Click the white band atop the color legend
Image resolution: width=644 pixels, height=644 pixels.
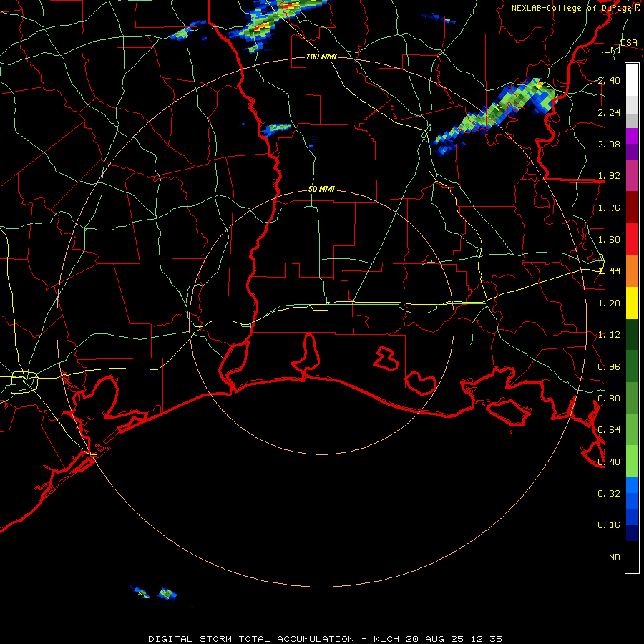point(632,80)
